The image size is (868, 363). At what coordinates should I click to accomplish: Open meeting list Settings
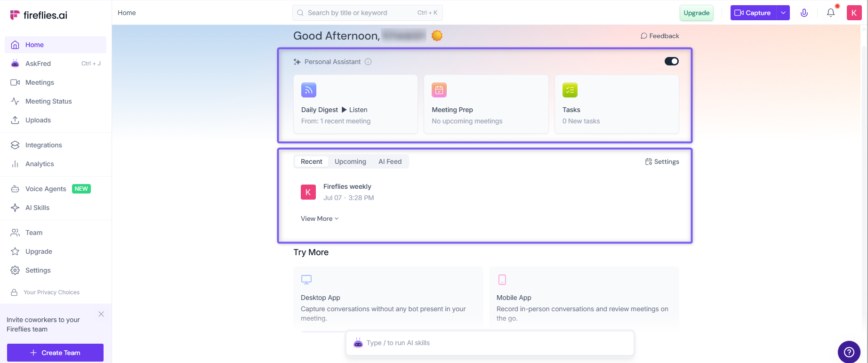[x=662, y=161]
